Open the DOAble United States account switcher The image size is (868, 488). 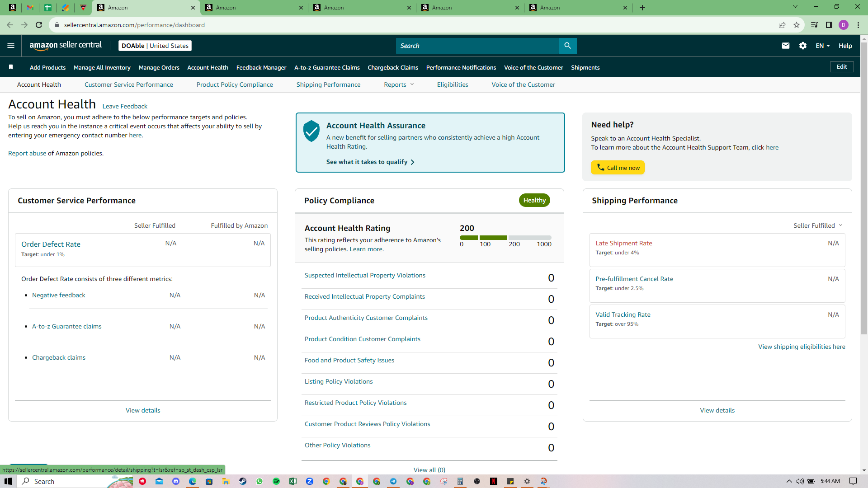pyautogui.click(x=155, y=46)
